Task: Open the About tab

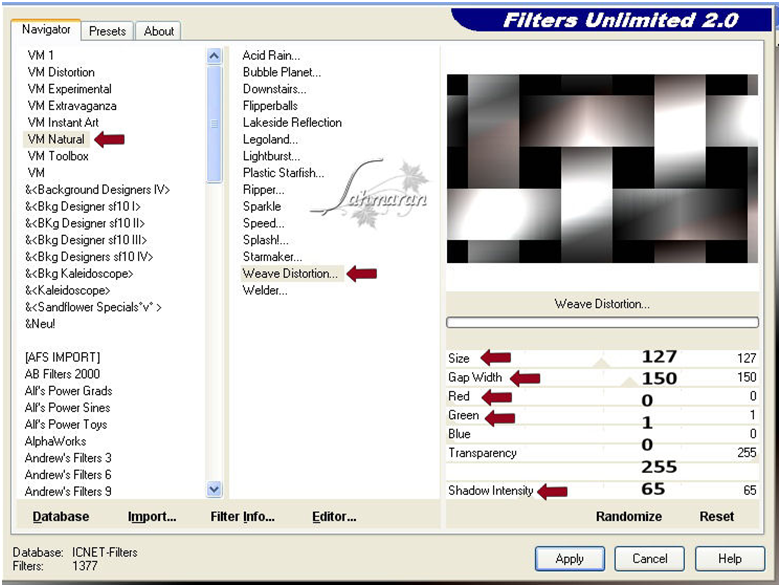Action: click(158, 31)
